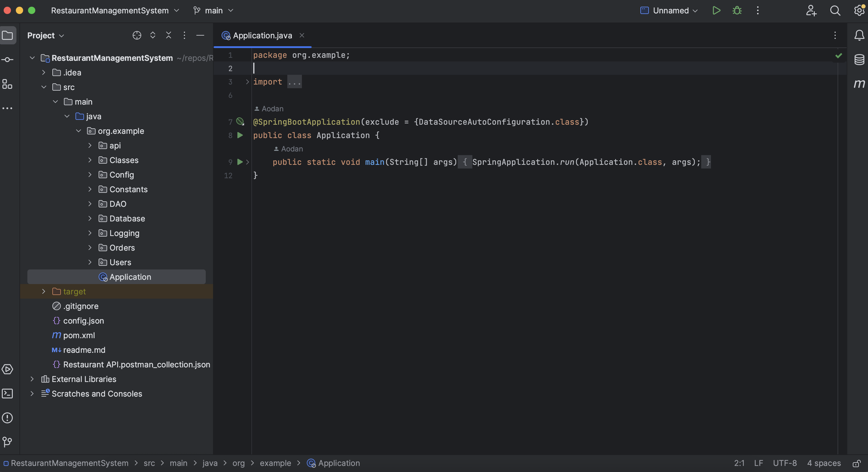
Task: Open the Commit tool window
Action: tap(7, 60)
